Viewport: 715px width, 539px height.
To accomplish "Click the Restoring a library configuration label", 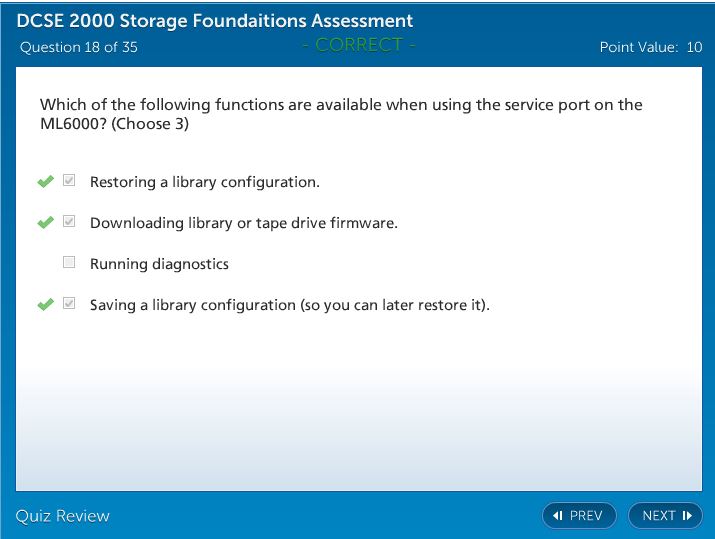I will click(204, 182).
